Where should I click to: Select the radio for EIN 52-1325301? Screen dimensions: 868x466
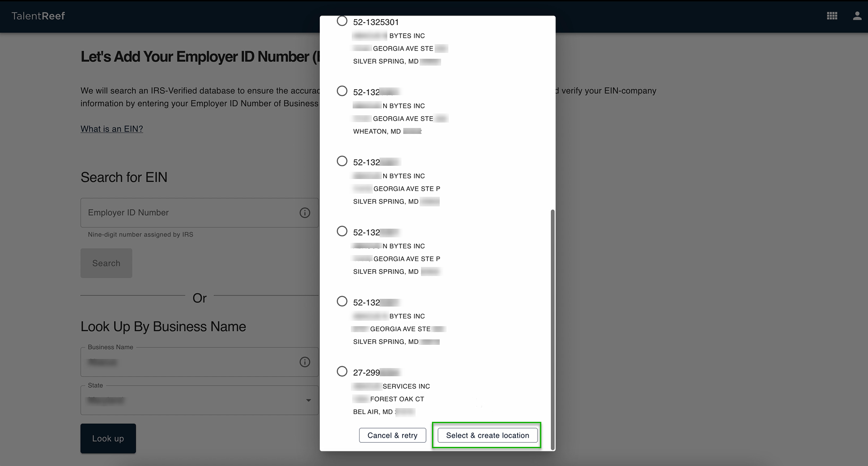click(342, 21)
